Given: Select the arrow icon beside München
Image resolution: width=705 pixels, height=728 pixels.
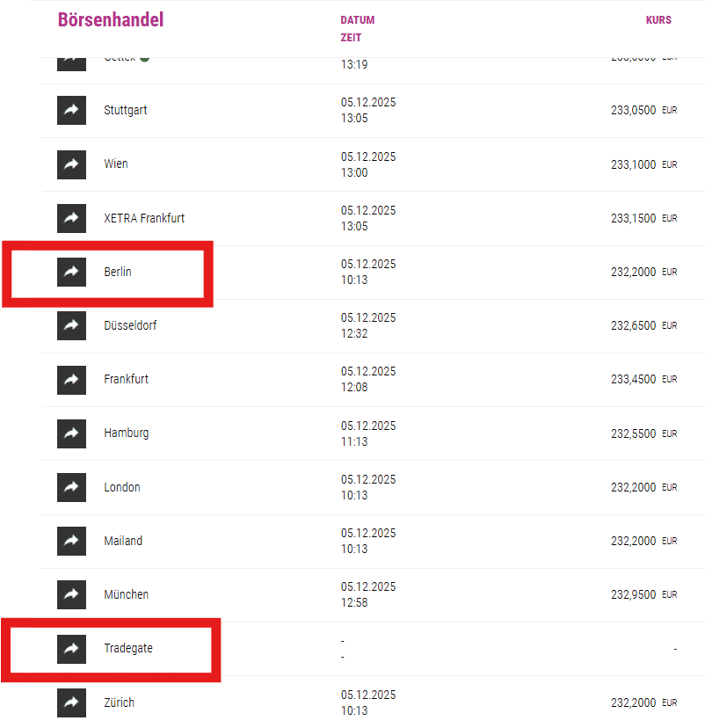Looking at the screenshot, I should pyautogui.click(x=72, y=594).
